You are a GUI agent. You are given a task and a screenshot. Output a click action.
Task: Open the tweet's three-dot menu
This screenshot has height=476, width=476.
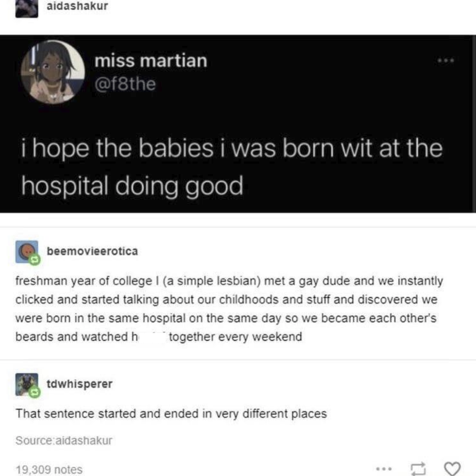click(x=446, y=61)
